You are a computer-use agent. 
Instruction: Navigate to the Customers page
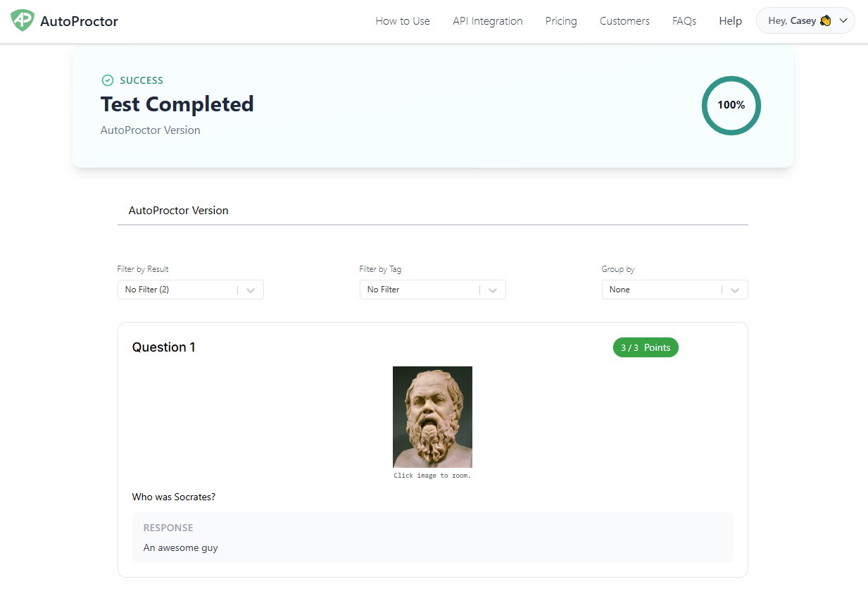(624, 21)
